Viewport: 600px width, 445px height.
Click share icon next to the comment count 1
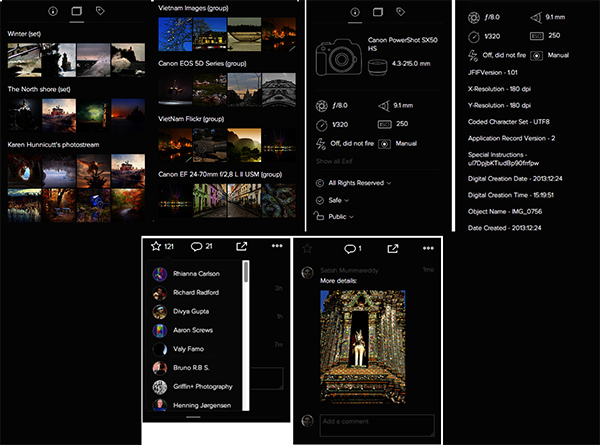[x=393, y=249]
